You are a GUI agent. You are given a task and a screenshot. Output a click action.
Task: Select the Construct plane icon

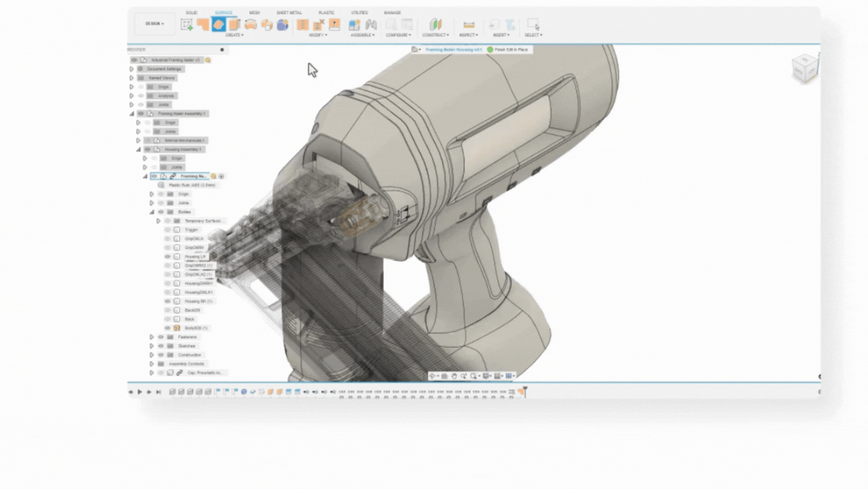click(435, 25)
